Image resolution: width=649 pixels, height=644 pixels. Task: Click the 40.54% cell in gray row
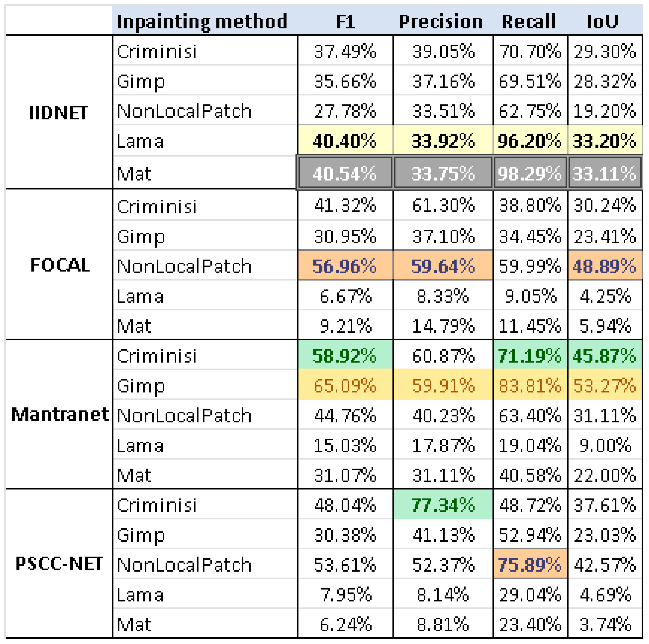[x=345, y=173]
